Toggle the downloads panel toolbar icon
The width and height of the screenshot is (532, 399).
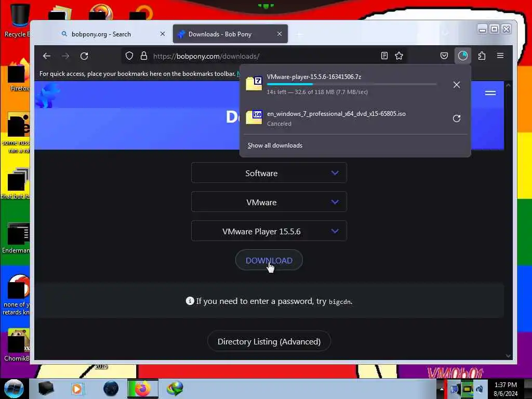463,56
